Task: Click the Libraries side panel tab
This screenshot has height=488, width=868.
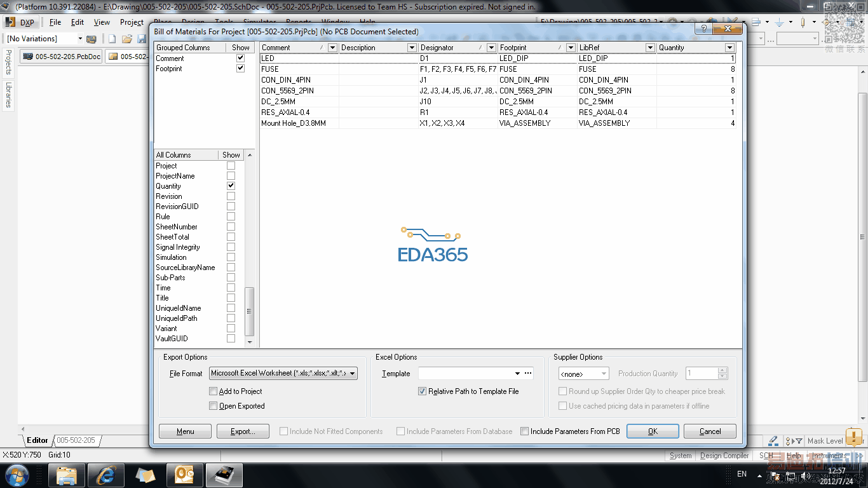Action: click(x=9, y=95)
